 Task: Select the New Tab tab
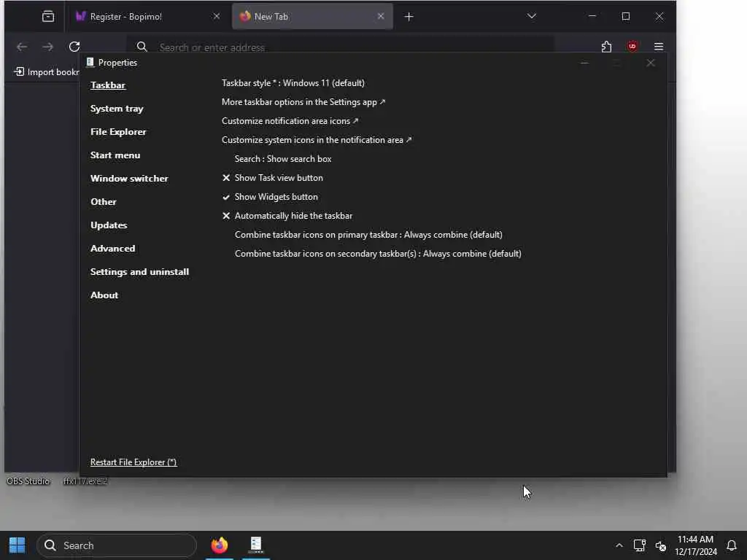312,17
